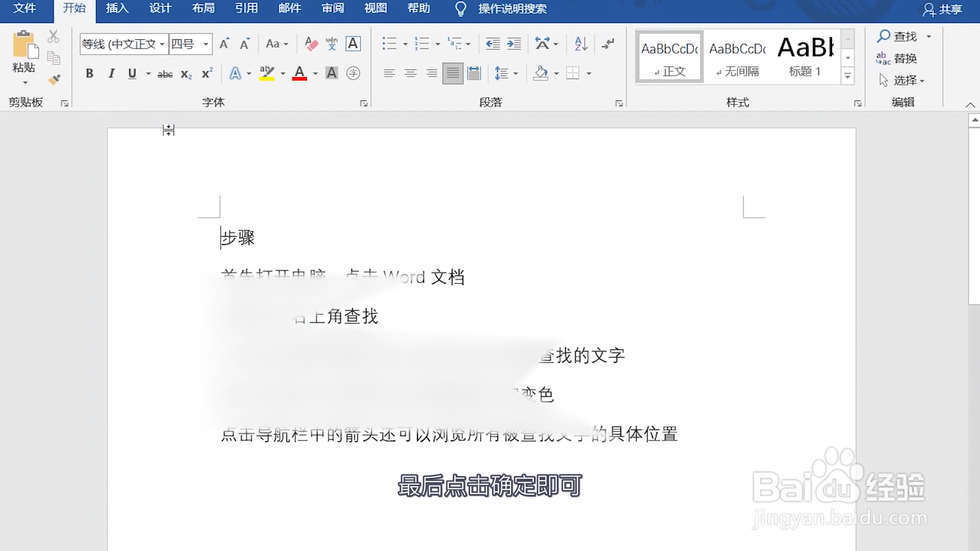Open multilevel list icon
The height and width of the screenshot is (551, 980).
454,44
